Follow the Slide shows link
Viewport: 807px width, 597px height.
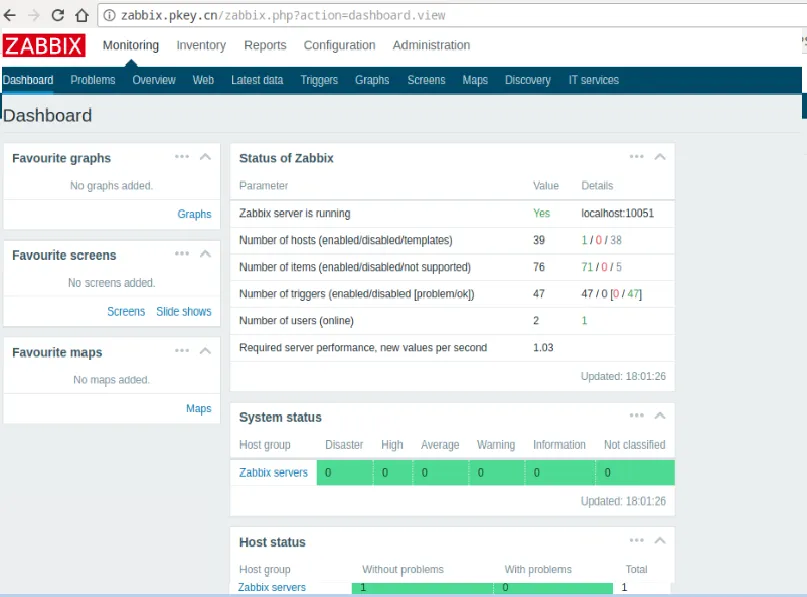click(184, 311)
